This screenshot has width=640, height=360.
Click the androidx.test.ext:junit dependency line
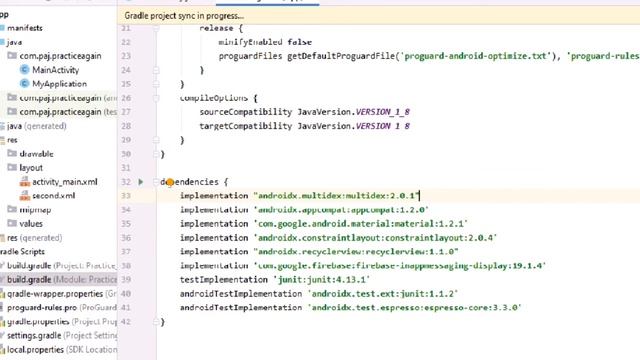[x=319, y=293]
